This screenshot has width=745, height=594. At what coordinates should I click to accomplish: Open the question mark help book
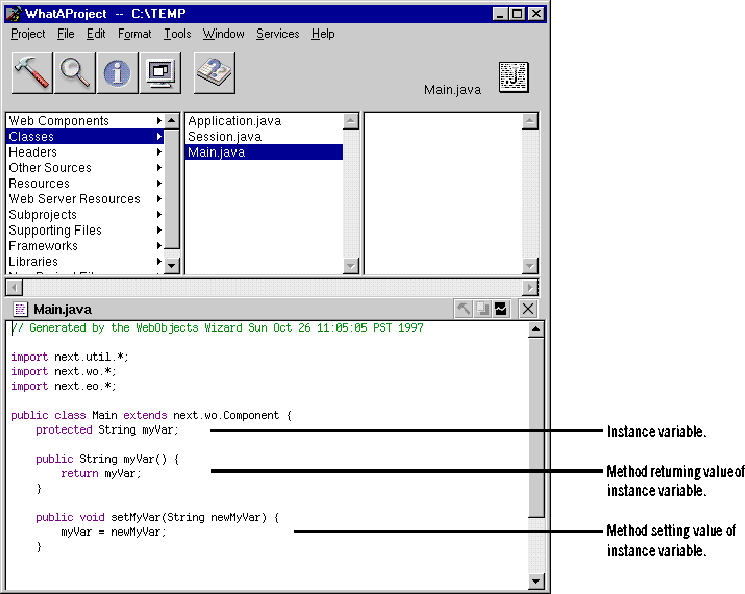(x=213, y=73)
